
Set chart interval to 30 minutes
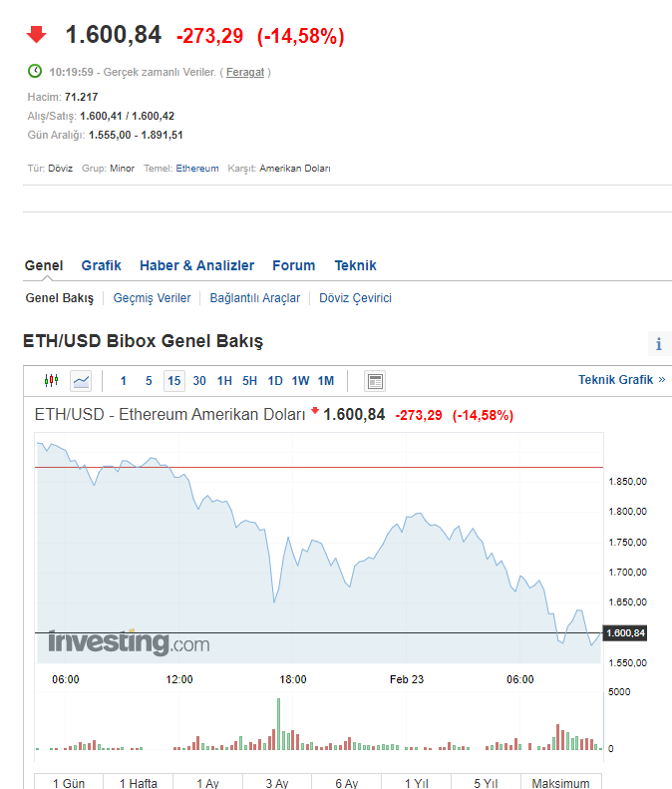199,380
